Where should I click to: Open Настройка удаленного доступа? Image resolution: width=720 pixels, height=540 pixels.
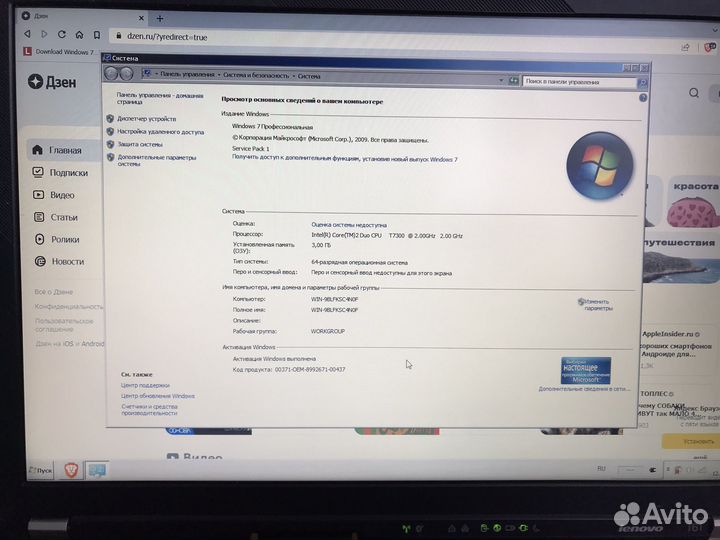161,132
